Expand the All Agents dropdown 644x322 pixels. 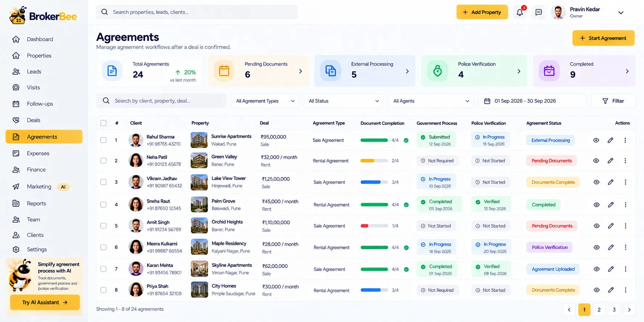point(431,101)
